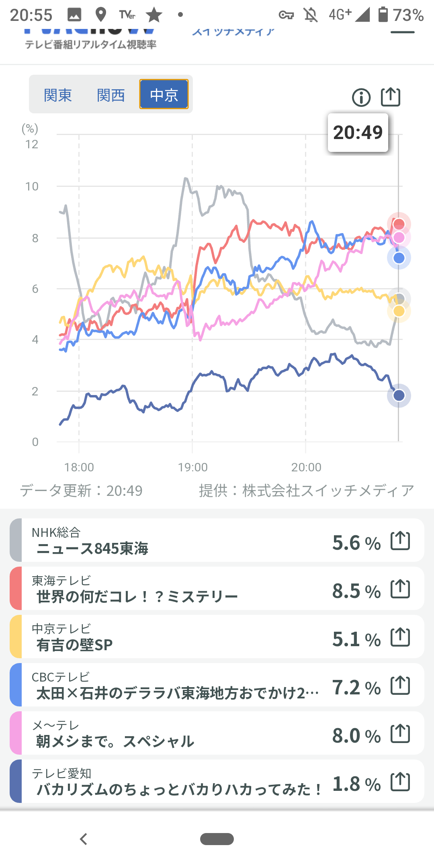The height and width of the screenshot is (868, 434).
Task: Share the テレビ愛知 rating row
Action: tap(400, 782)
